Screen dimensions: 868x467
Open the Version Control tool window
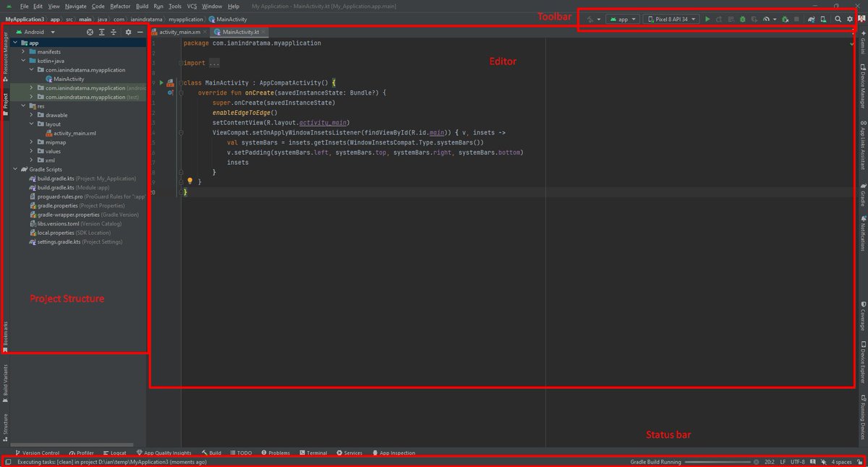[37, 453]
